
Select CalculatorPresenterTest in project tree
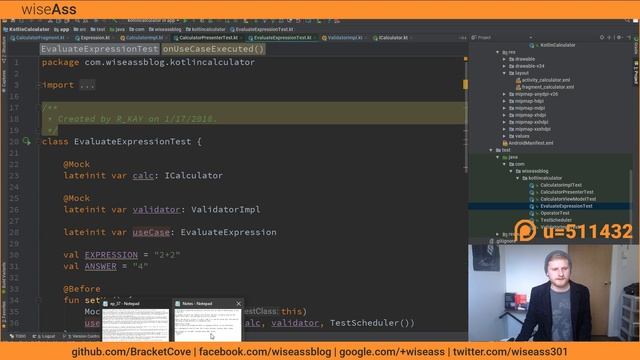(567, 192)
